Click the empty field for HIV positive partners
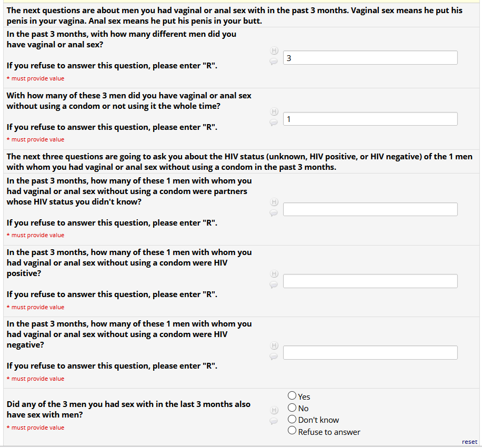Image resolution: width=482 pixels, height=448 pixels. coord(370,281)
